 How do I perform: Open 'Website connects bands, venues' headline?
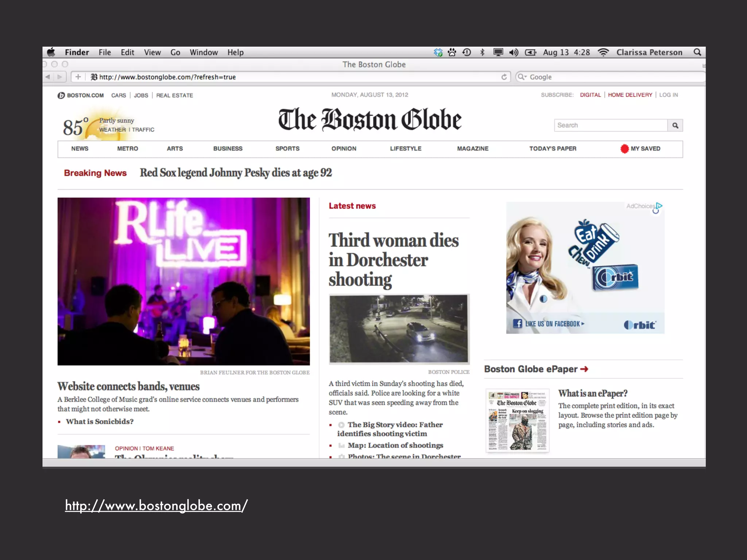coord(128,386)
